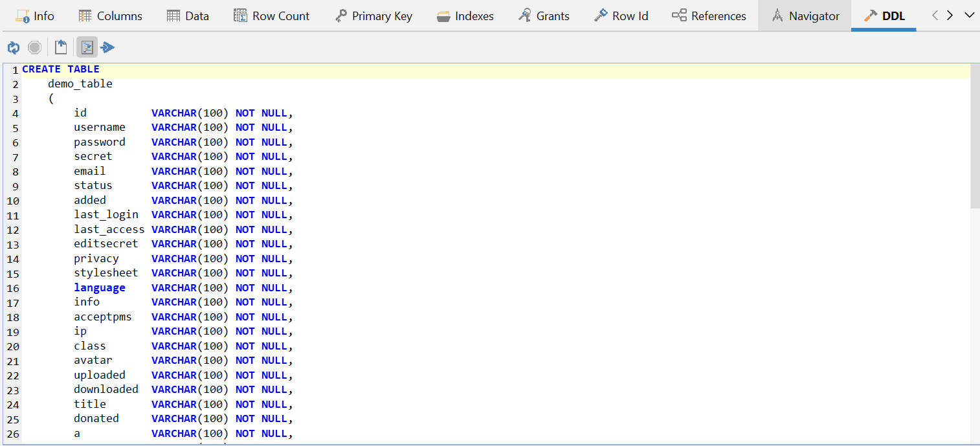Save DDL to a file
980x446 pixels.
(60, 47)
